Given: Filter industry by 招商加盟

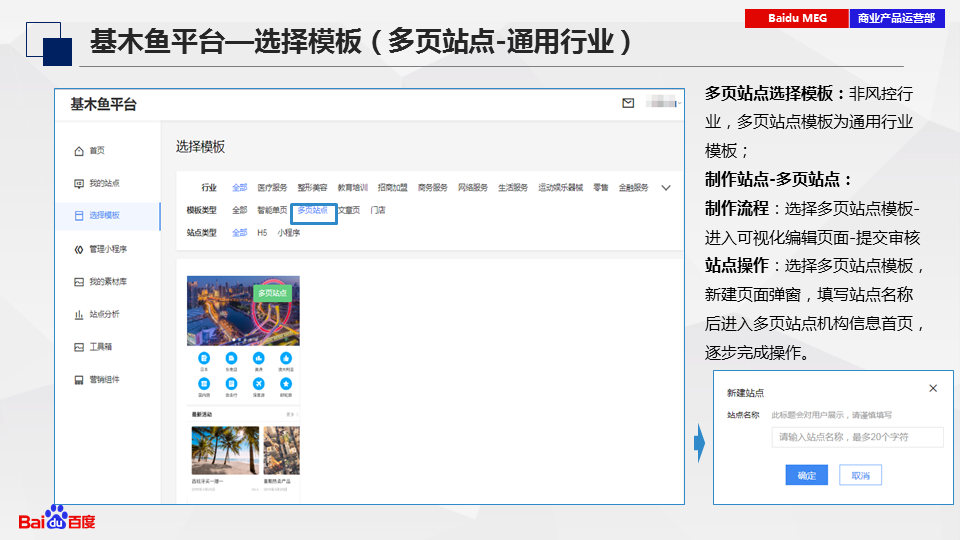Looking at the screenshot, I should tap(392, 187).
